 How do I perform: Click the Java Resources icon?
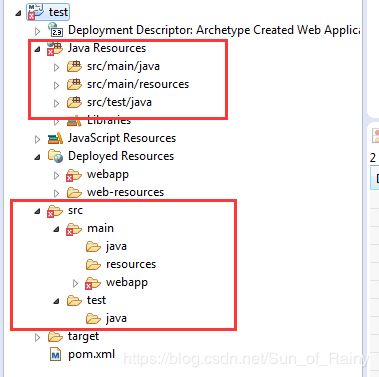(x=55, y=48)
